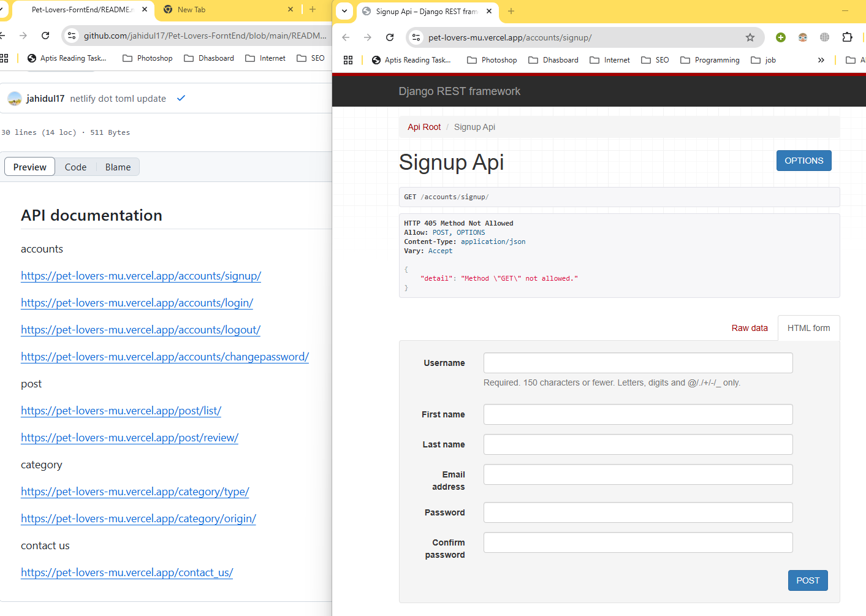Bookmark this page with star icon
Viewport: 866px width, 616px height.
point(750,37)
